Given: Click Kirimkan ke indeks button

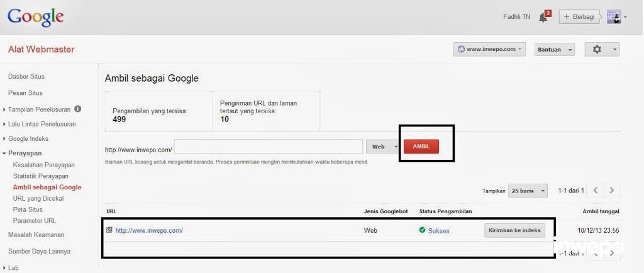Looking at the screenshot, I should [515, 230].
